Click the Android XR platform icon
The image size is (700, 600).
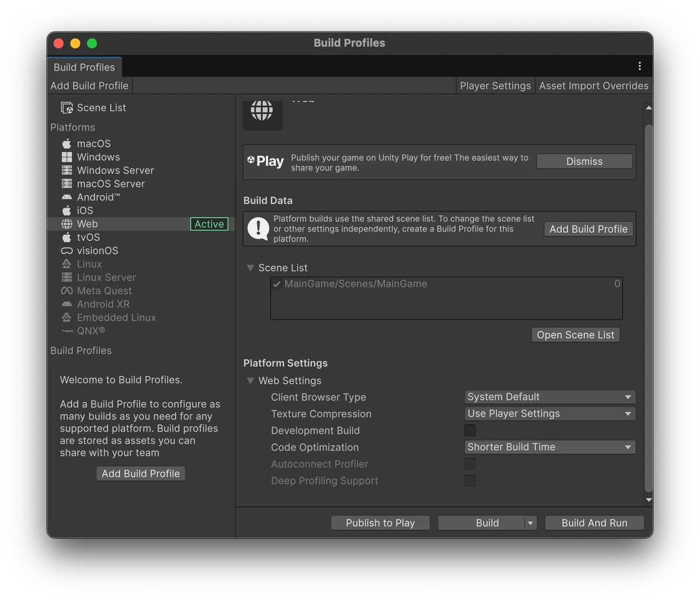click(x=67, y=304)
